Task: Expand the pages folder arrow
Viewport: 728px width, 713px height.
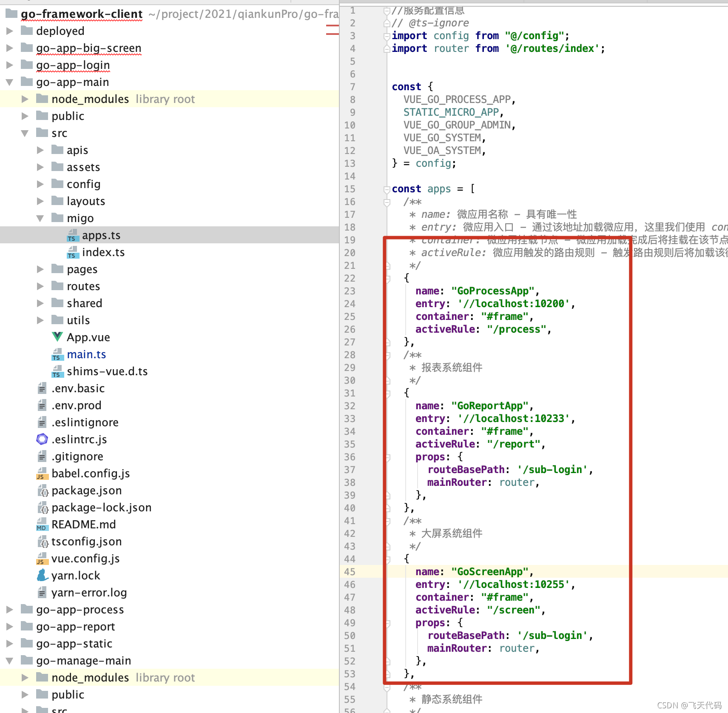Action: click(40, 269)
